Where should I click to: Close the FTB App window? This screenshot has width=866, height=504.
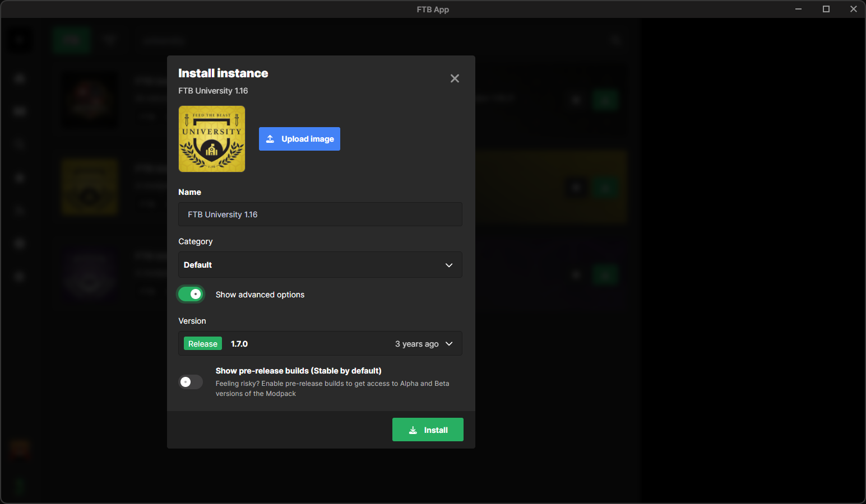(853, 9)
